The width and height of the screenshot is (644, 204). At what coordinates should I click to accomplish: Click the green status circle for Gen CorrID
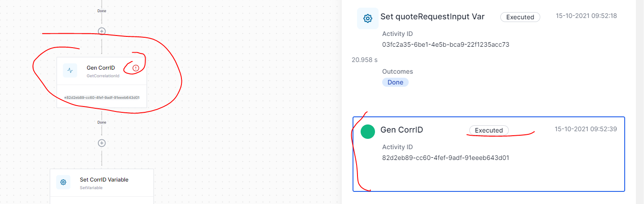click(368, 132)
